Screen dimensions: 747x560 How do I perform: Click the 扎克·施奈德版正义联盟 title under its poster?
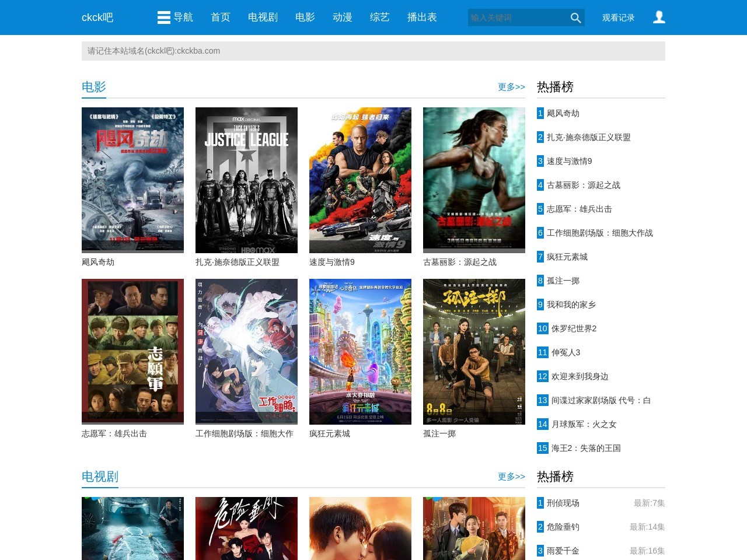point(238,262)
